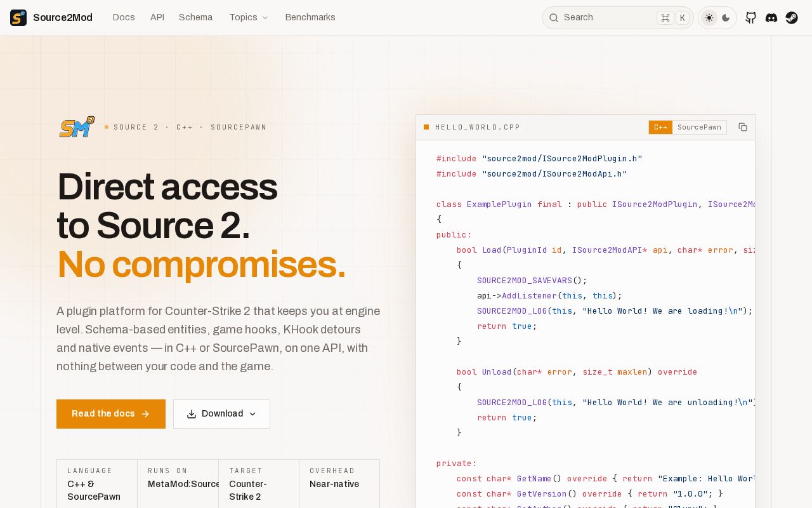Select the SourcePawn code tab
This screenshot has width=812, height=508.
pyautogui.click(x=699, y=127)
